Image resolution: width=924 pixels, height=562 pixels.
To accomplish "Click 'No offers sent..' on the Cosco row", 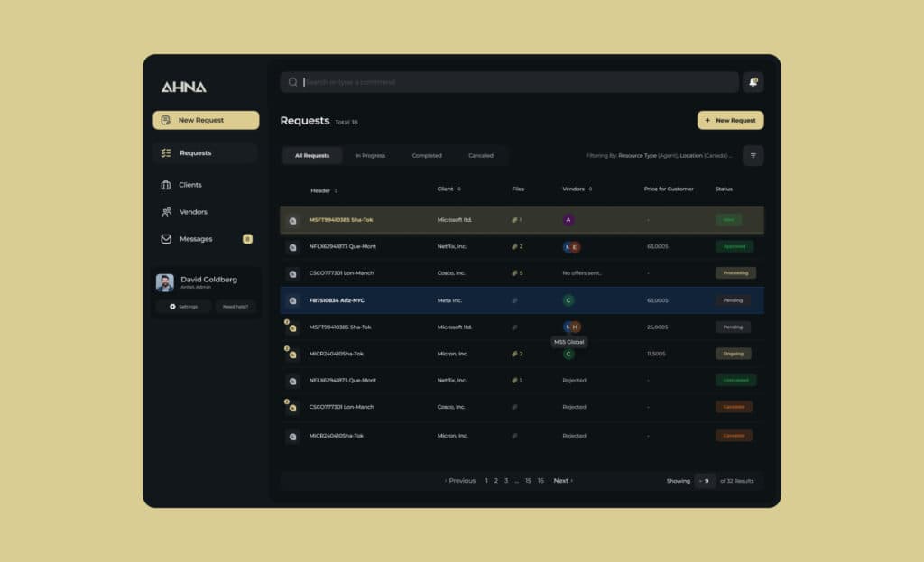I will click(582, 273).
